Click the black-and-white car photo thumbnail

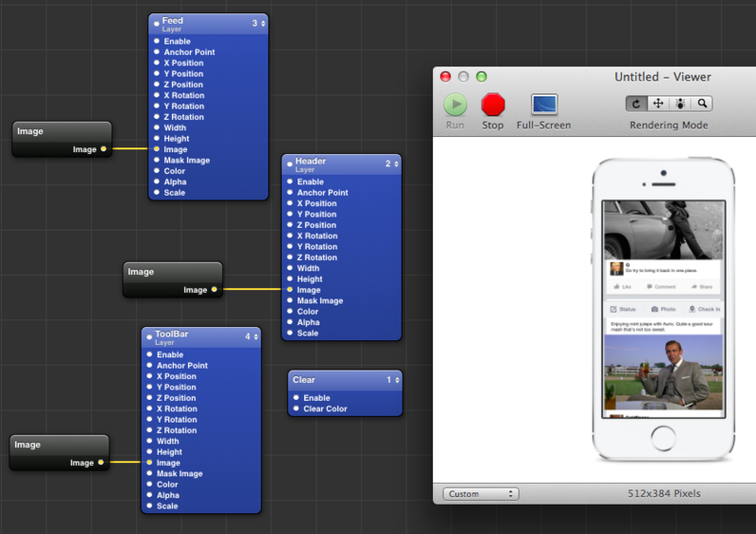pyautogui.click(x=664, y=231)
